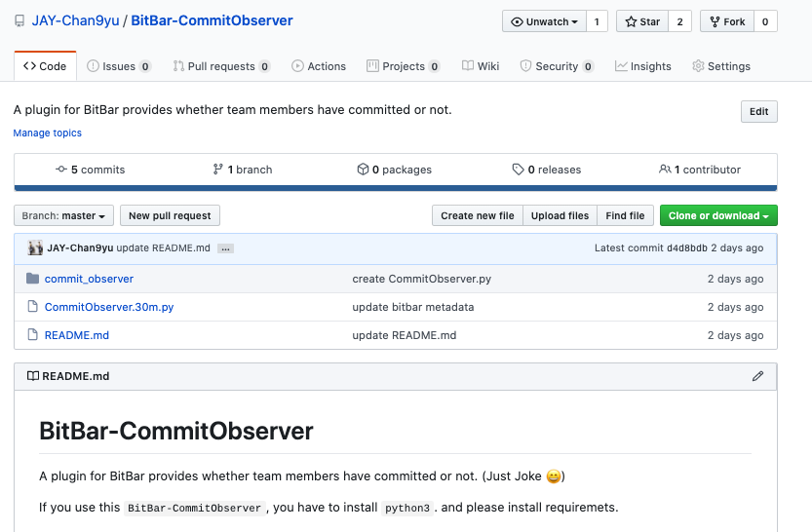Expand the commit message ellipsis button

coord(225,248)
